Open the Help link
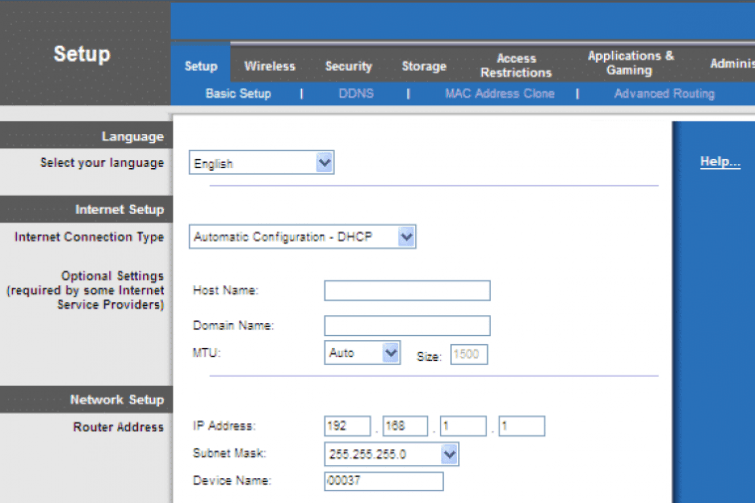The image size is (755, 503). click(x=720, y=162)
